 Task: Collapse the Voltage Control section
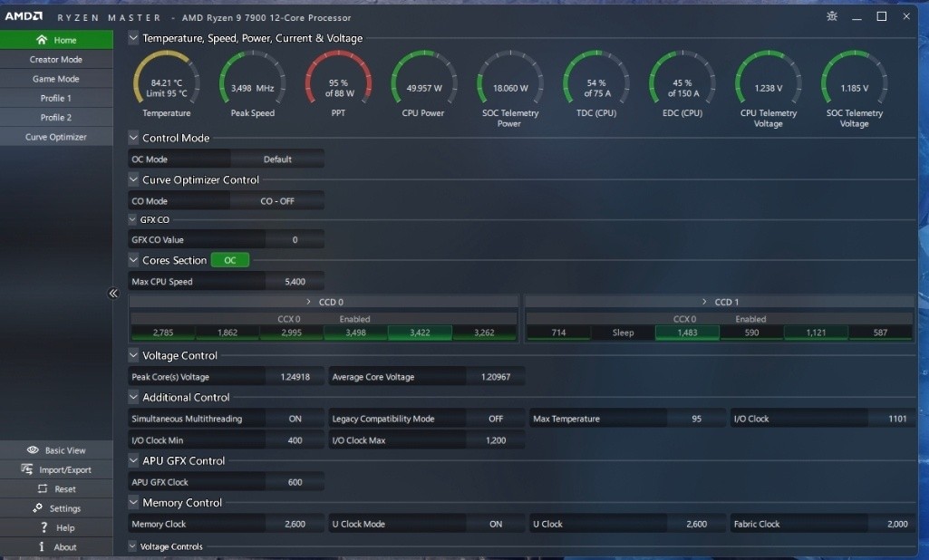pos(134,355)
